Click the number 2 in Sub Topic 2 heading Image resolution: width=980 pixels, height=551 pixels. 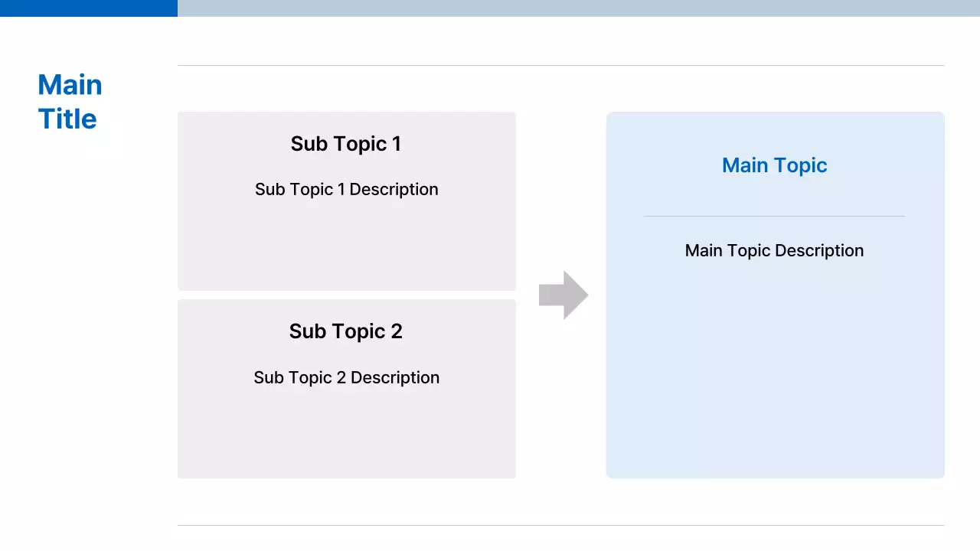click(x=396, y=331)
